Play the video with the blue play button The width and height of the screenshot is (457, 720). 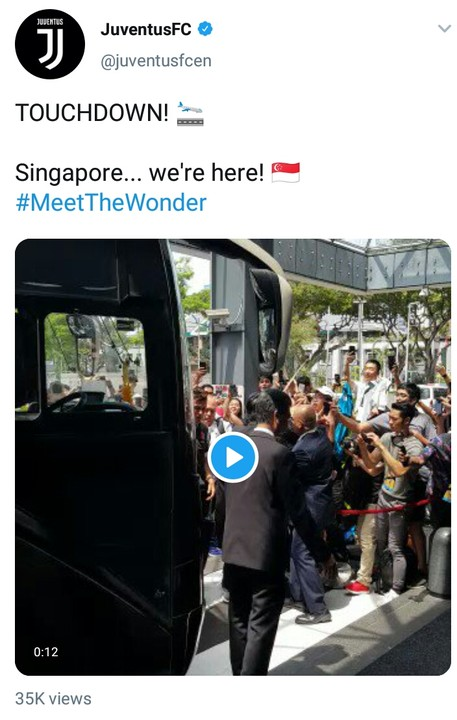click(x=233, y=457)
